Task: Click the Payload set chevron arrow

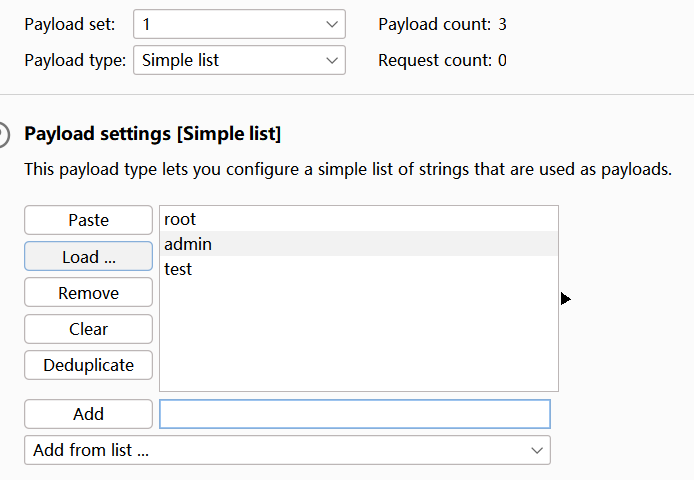Action: coord(332,24)
